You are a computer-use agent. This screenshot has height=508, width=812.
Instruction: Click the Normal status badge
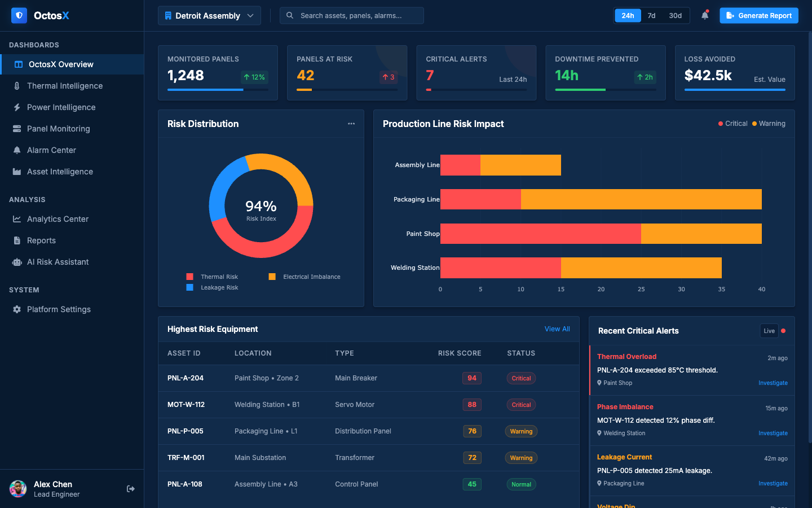click(521, 484)
